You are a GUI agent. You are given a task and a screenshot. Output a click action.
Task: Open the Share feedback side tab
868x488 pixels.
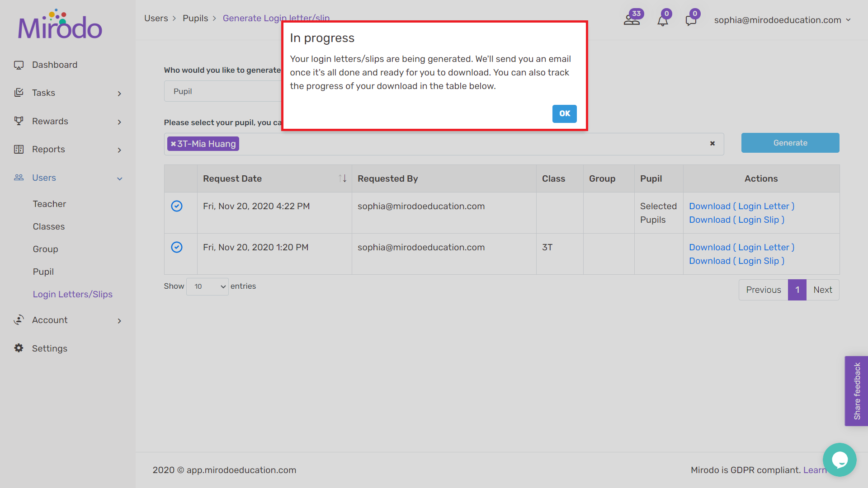click(856, 391)
